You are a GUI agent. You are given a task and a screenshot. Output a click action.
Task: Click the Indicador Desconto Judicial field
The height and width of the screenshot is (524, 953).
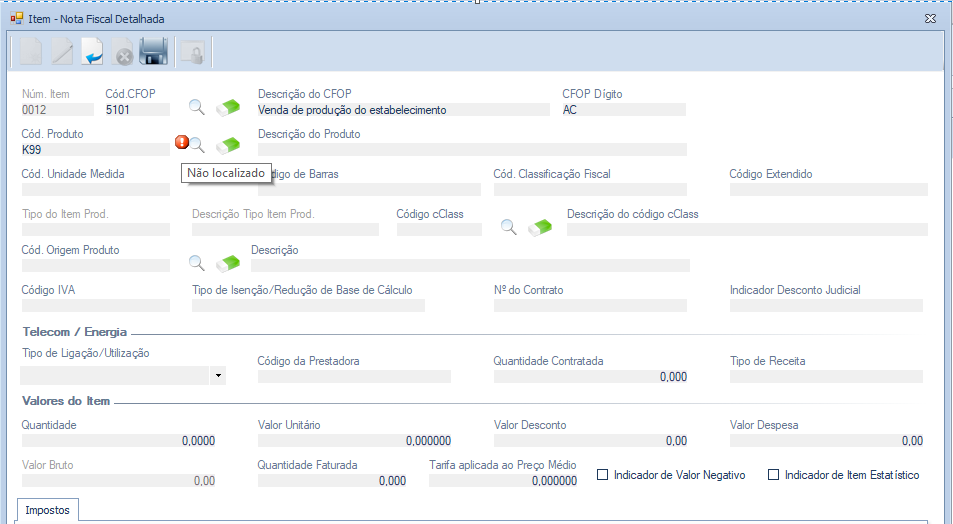pos(826,306)
